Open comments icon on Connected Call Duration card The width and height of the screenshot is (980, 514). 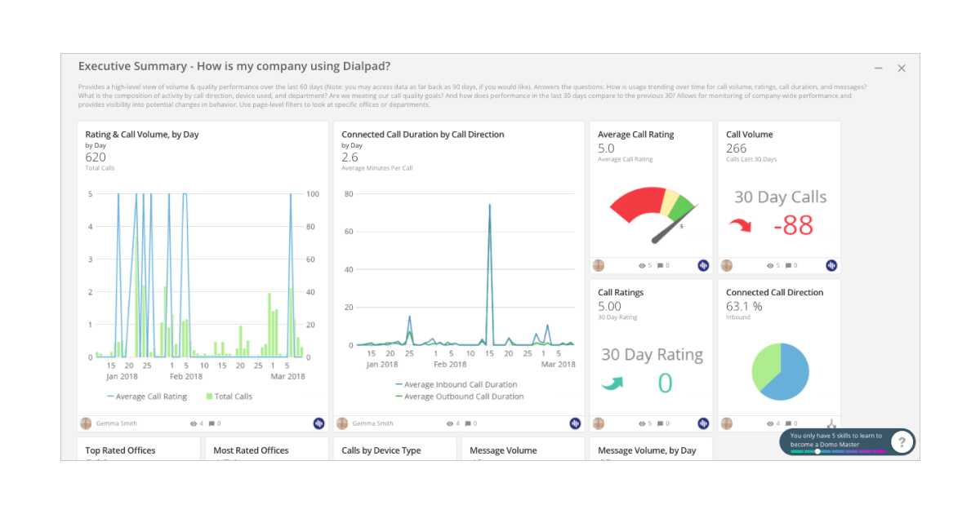(468, 423)
